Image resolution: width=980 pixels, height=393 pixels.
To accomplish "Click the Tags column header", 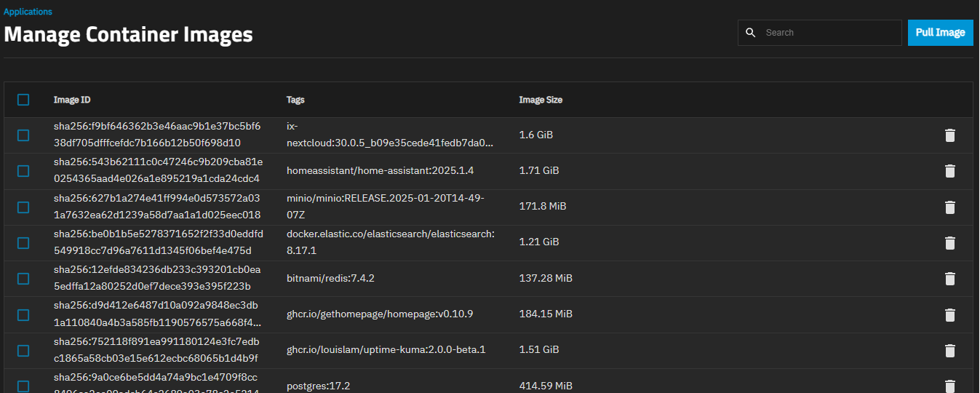I will pyautogui.click(x=295, y=100).
